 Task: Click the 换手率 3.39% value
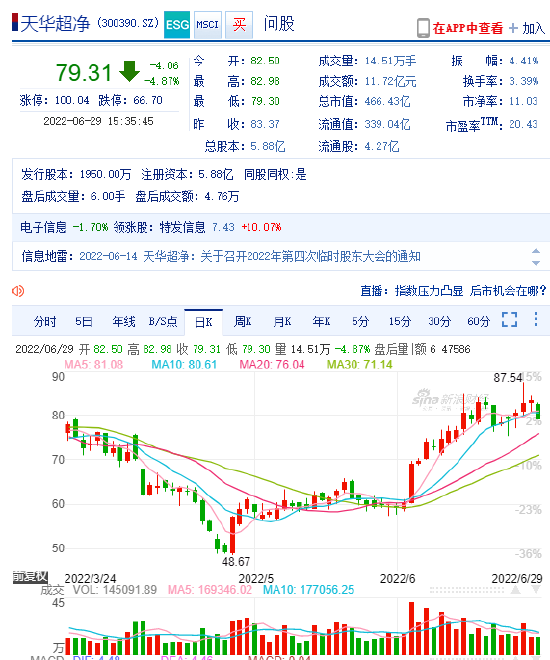click(523, 81)
